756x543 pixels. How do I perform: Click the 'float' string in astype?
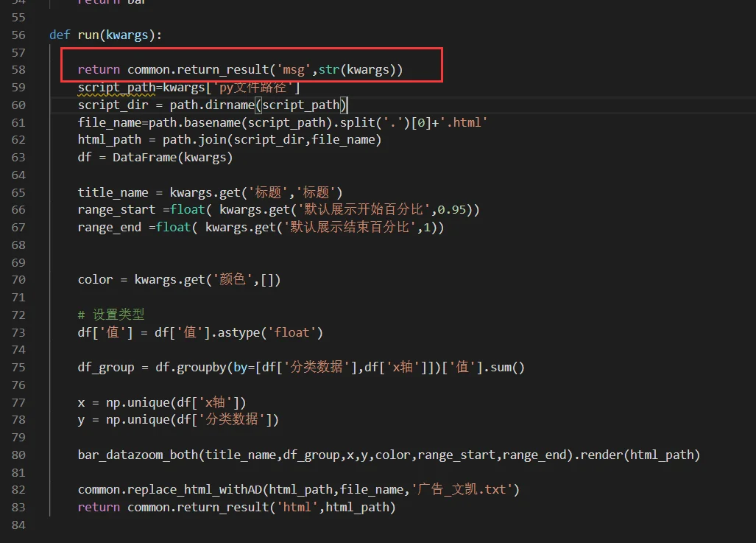coord(292,332)
